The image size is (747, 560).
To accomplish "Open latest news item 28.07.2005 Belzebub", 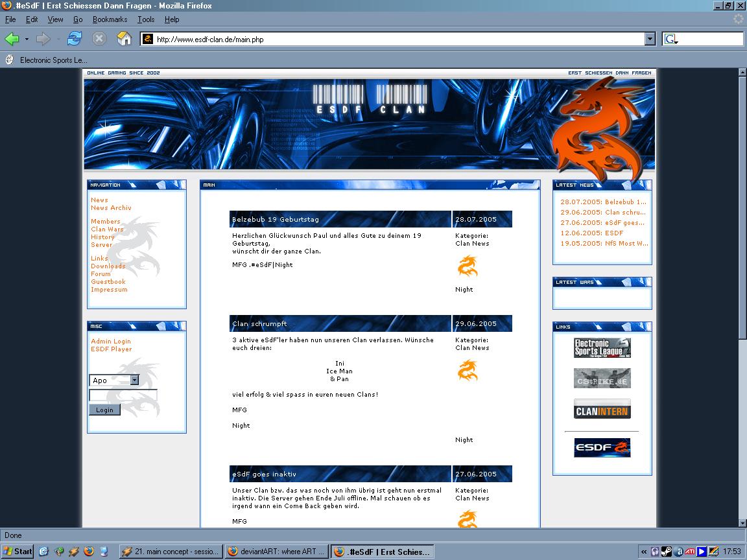I will tap(603, 202).
